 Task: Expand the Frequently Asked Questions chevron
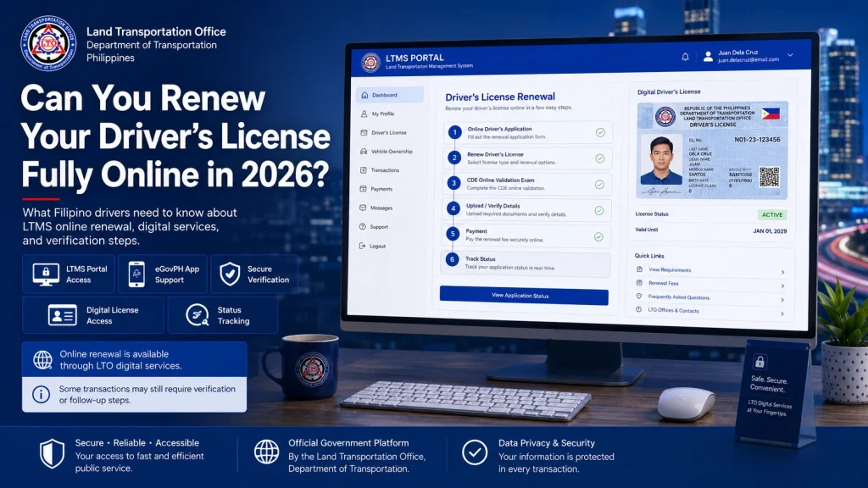pyautogui.click(x=782, y=300)
